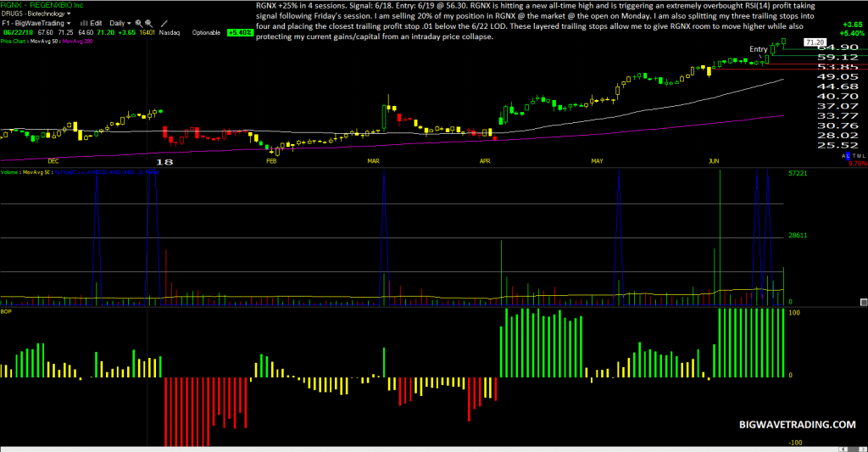This screenshot has height=452, width=868.
Task: Click the small square icon at volume pane corner
Action: (x=864, y=302)
